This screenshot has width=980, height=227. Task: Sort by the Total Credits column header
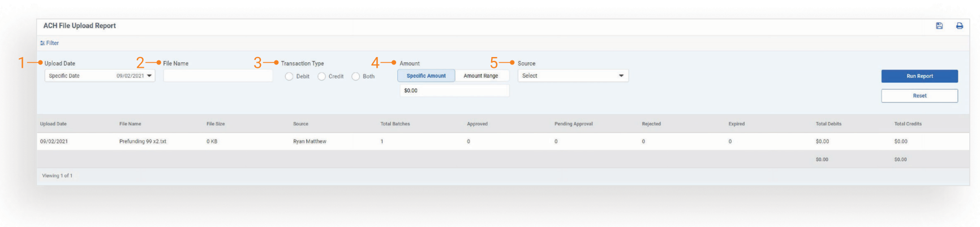click(908, 124)
